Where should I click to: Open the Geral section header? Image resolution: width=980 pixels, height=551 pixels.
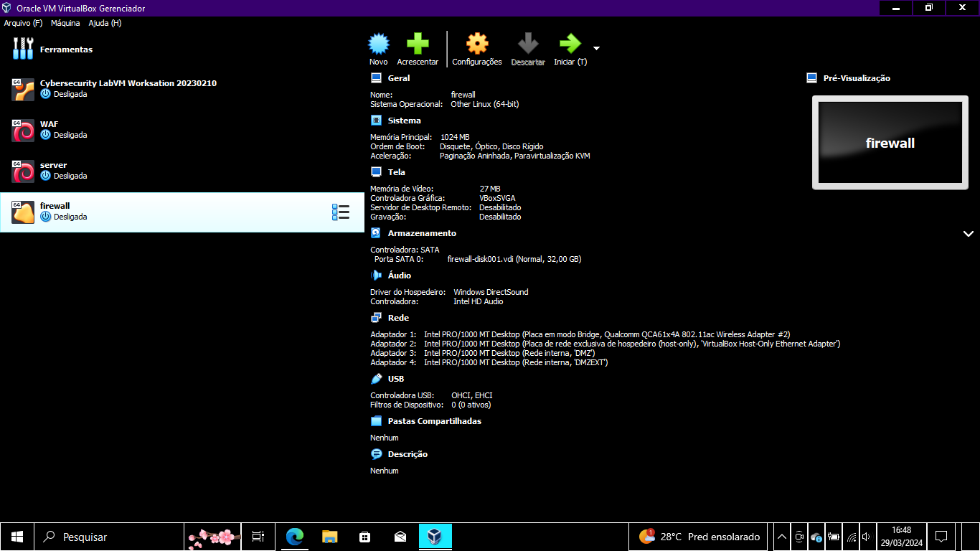(399, 78)
